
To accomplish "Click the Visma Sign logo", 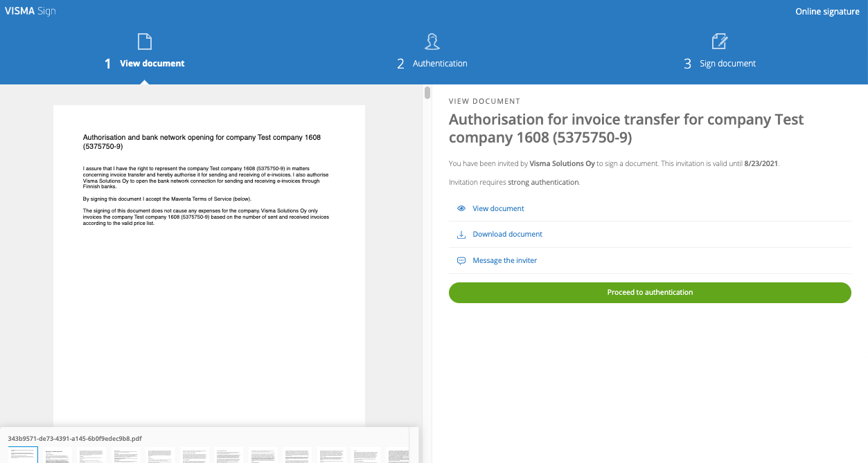I will [30, 11].
